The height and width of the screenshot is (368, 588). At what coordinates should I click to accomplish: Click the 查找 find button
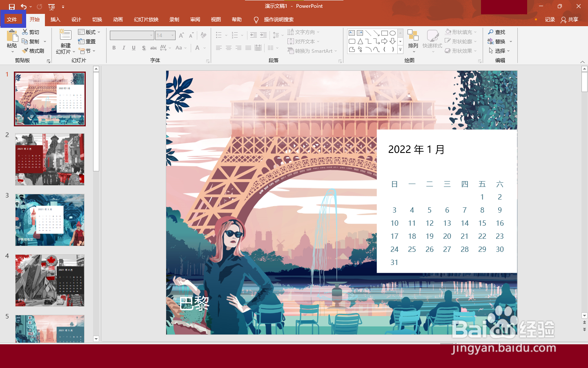tap(497, 32)
